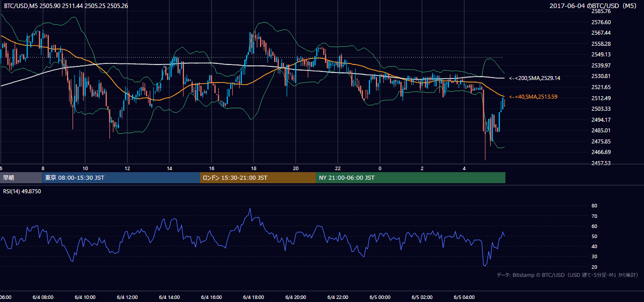This screenshot has height=302, width=644.
Task: Click hour tick 16 under price chart
Action: 212,168
